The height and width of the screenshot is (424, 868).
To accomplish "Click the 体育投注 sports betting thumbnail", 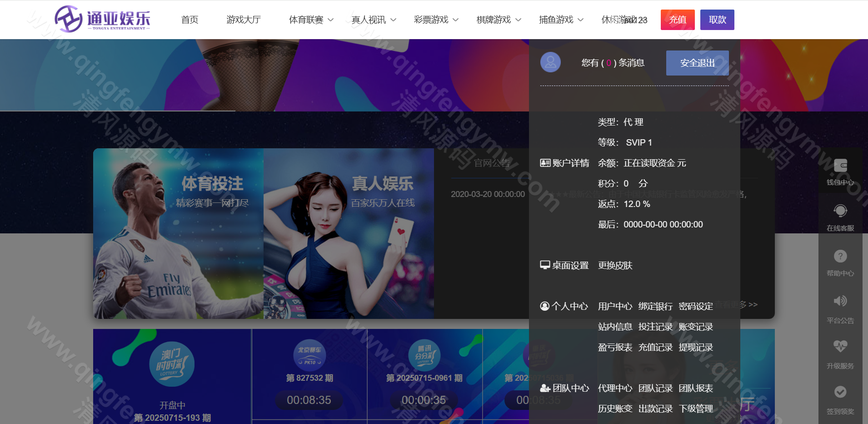I will coord(178,233).
